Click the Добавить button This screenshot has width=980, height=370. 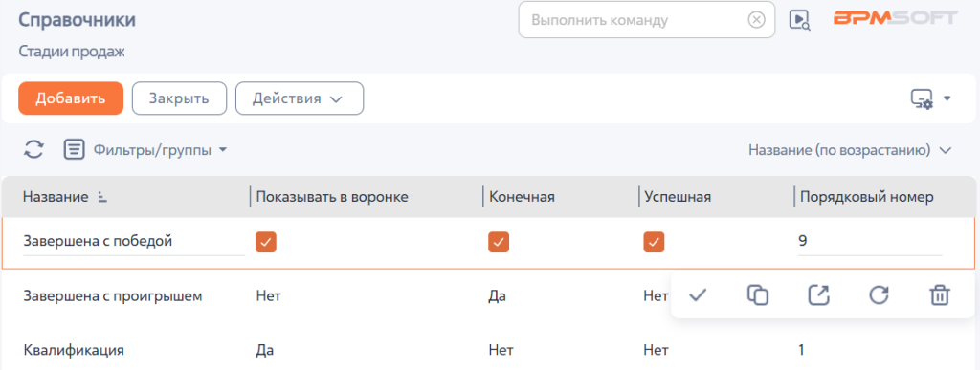pos(71,98)
